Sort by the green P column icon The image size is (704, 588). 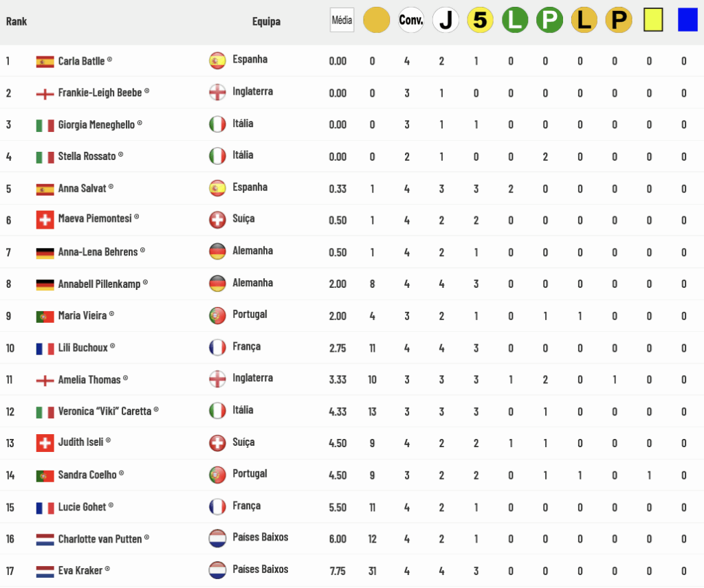(549, 20)
